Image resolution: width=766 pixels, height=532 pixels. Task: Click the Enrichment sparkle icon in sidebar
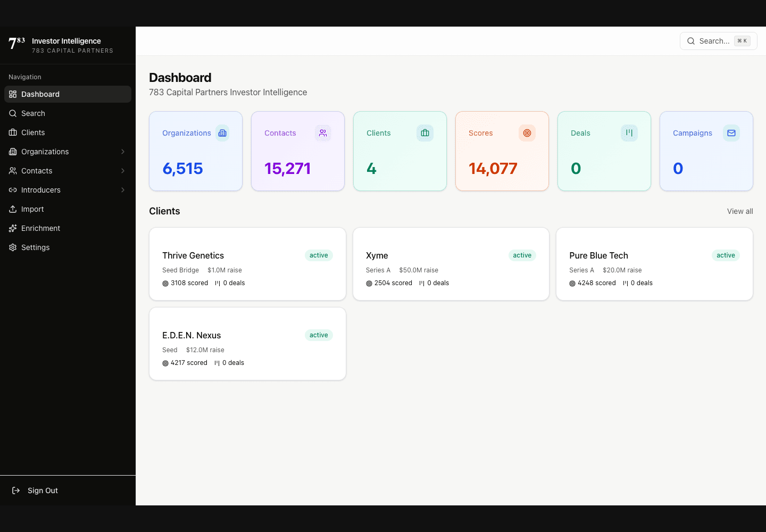coord(13,228)
